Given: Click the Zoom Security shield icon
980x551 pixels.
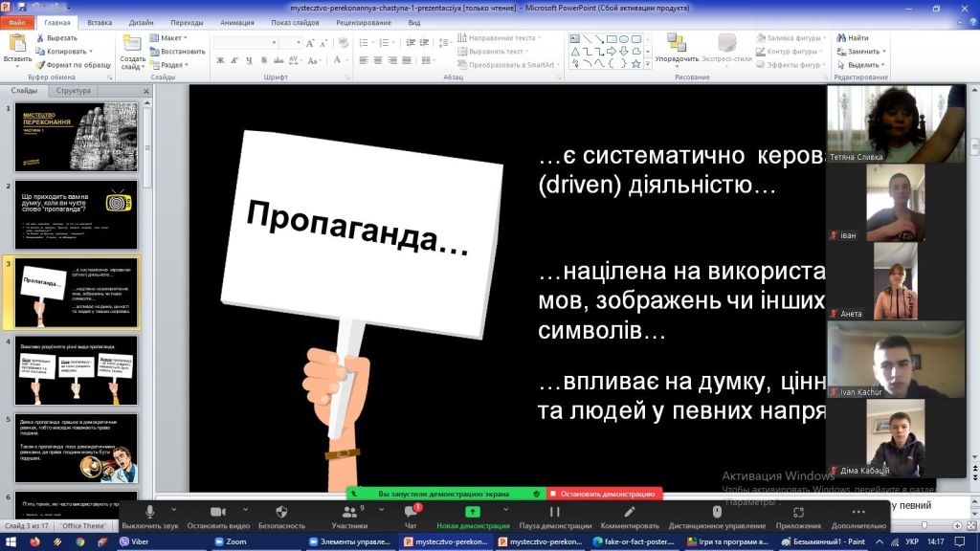Looking at the screenshot, I should pyautogui.click(x=281, y=517).
